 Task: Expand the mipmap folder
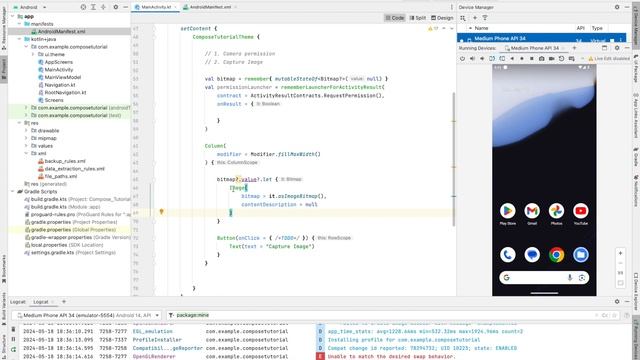coord(26,138)
